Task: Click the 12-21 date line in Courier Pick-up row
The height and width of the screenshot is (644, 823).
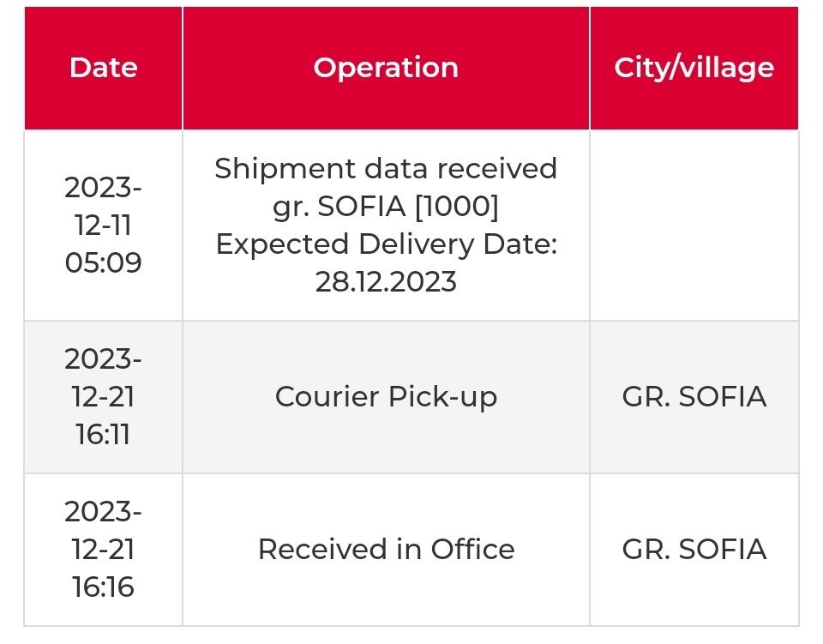Action: point(103,396)
